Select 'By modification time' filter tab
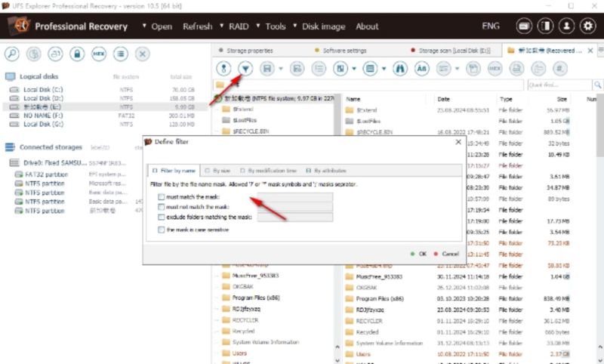Viewport: 604px width, 364px height. click(x=269, y=171)
